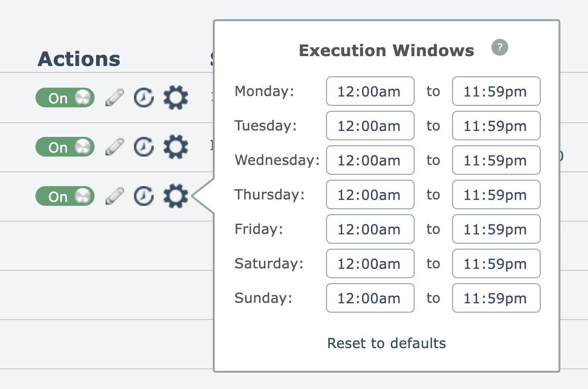Click the gear settings icon in third row

click(175, 196)
